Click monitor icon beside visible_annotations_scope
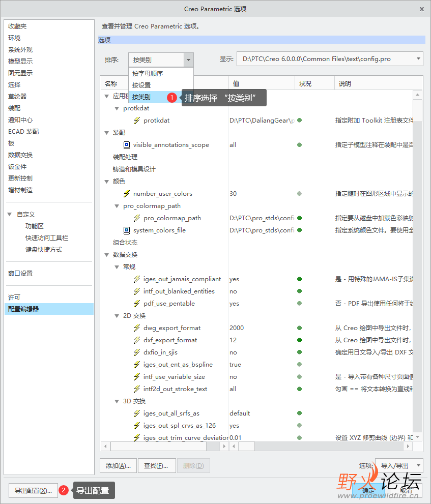 click(127, 144)
